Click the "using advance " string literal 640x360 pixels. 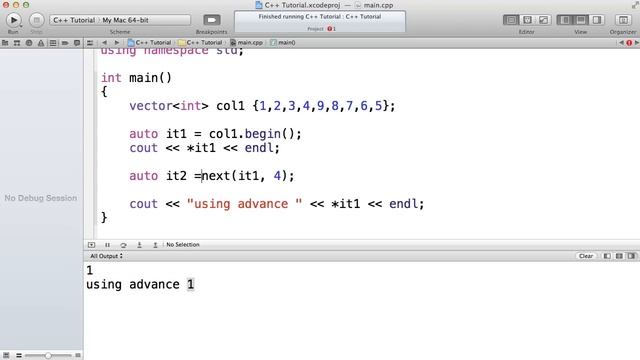point(244,204)
